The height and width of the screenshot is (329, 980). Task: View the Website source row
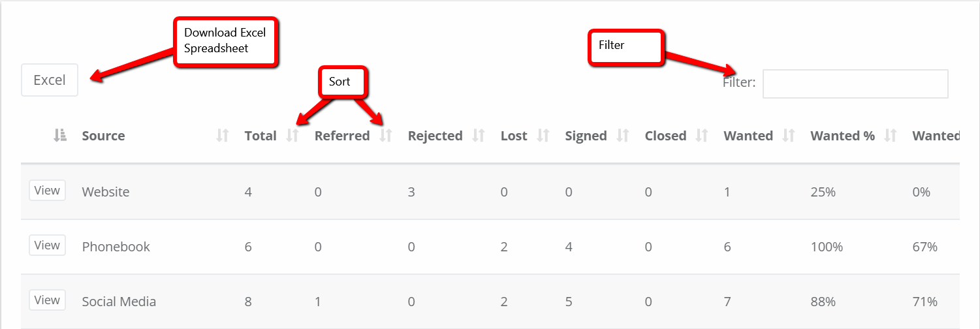coord(47,191)
